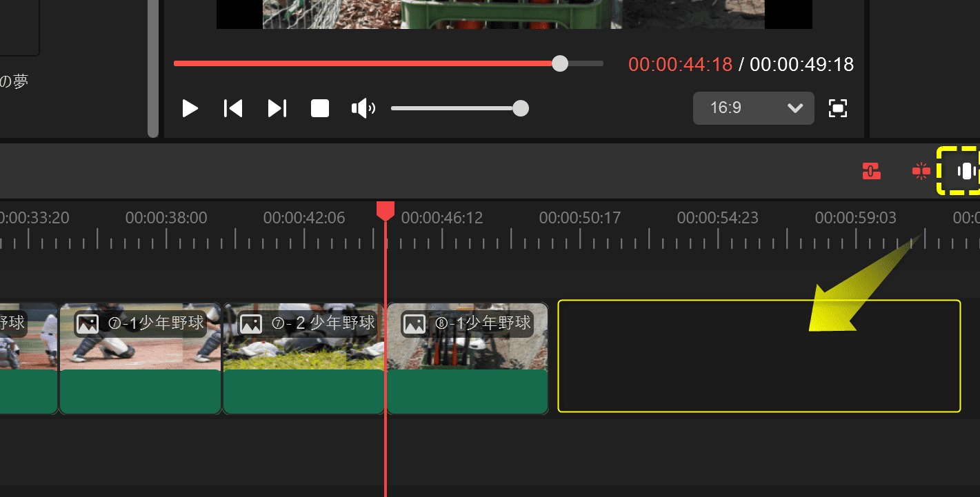This screenshot has height=497, width=980.
Task: Toggle playback with the Play button
Action: 190,108
